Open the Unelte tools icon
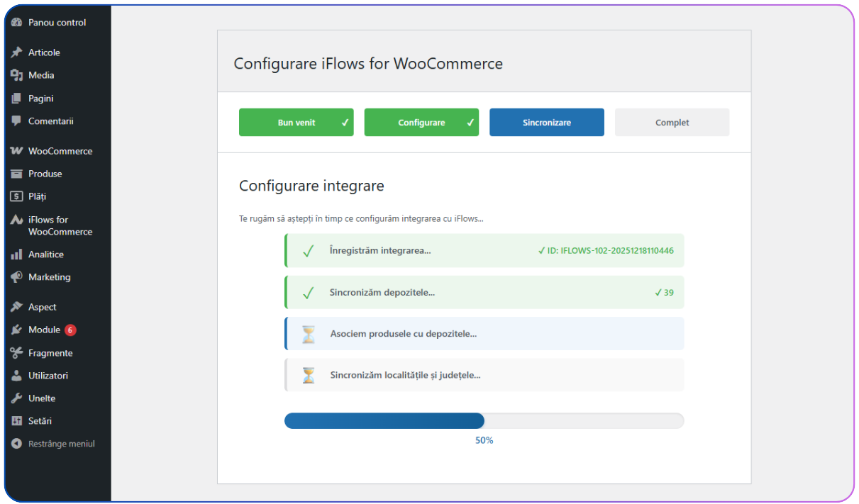Viewport: 859px width, 504px height. coord(15,398)
